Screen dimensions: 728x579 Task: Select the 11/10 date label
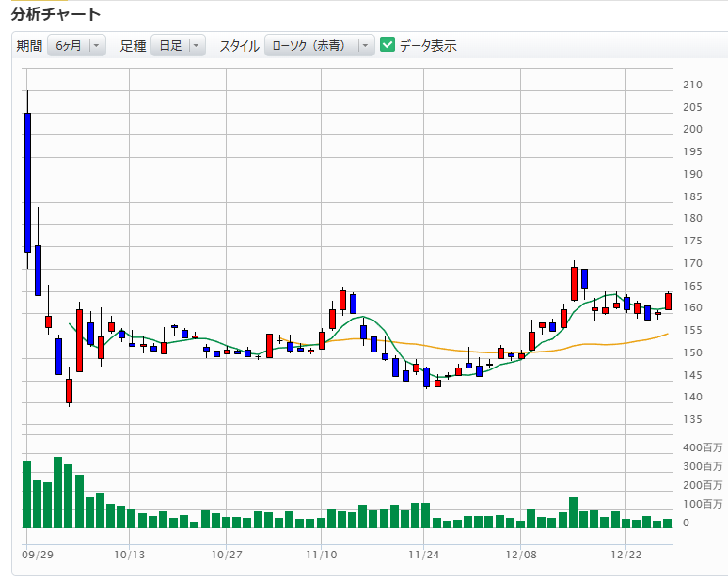(321, 555)
